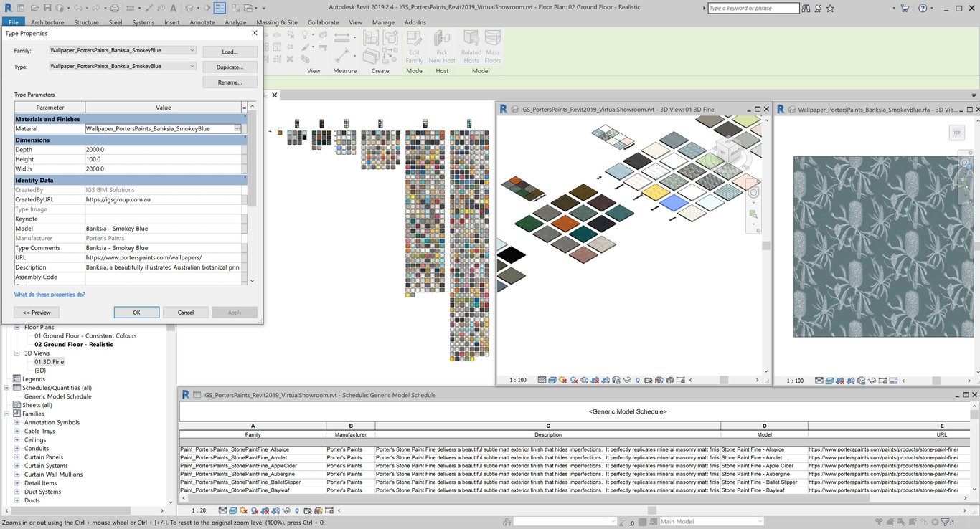The image size is (980, 529).
Task: Toggle the Sun Path in the 3D view
Action: (x=562, y=381)
